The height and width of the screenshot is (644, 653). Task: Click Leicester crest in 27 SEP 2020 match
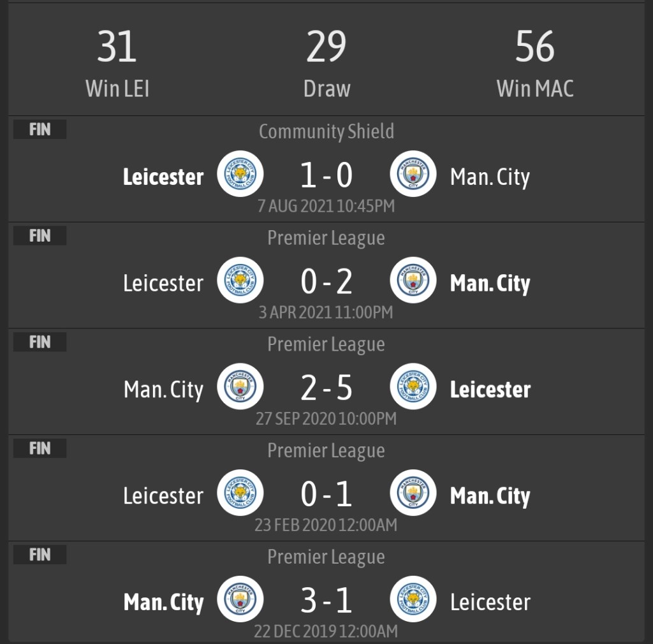coord(413,386)
